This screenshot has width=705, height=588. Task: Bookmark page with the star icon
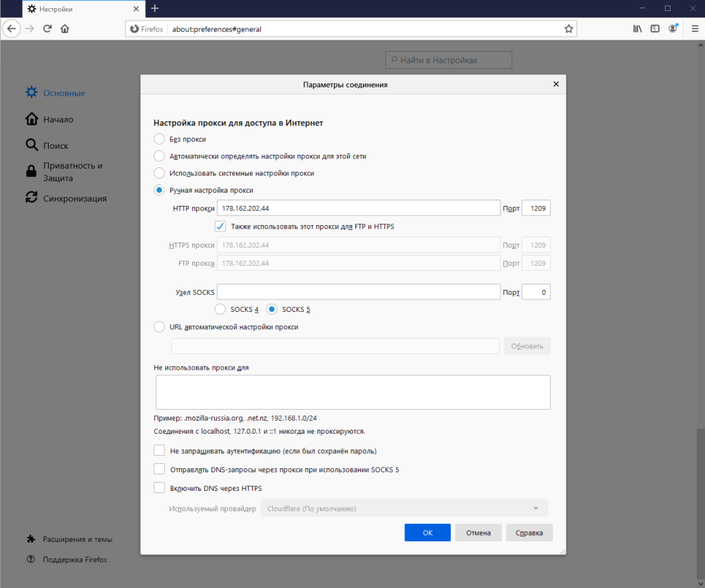[x=569, y=29]
